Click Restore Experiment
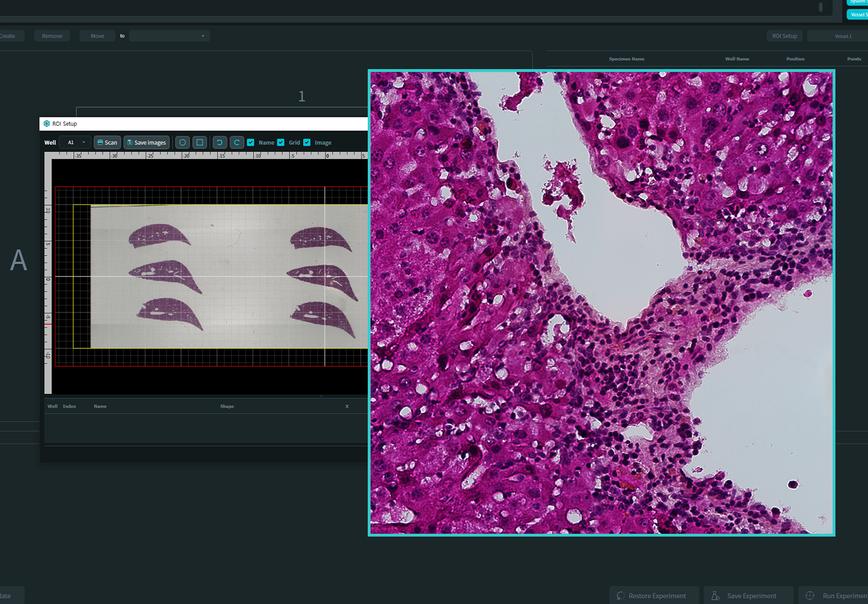 pos(654,596)
